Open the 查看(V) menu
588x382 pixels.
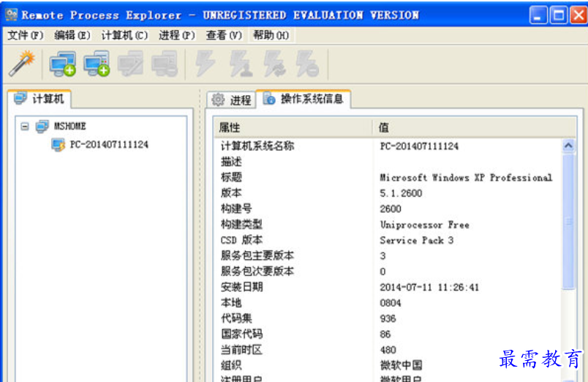224,35
